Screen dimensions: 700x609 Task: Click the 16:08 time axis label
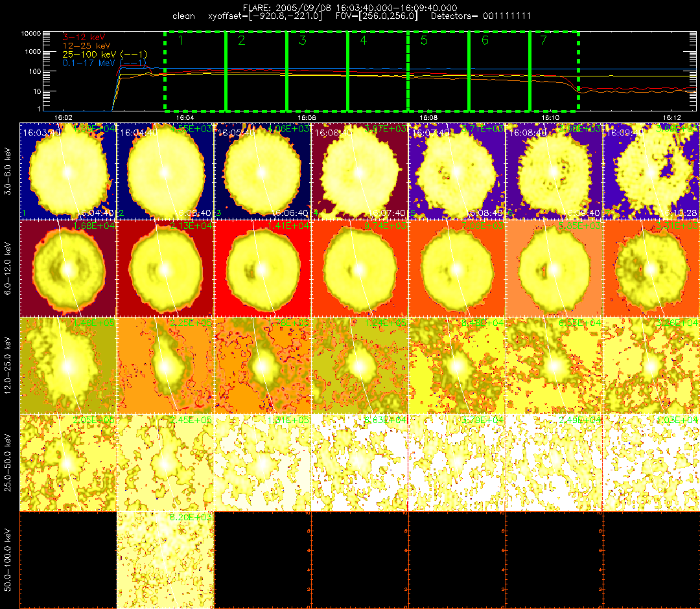pyautogui.click(x=428, y=117)
